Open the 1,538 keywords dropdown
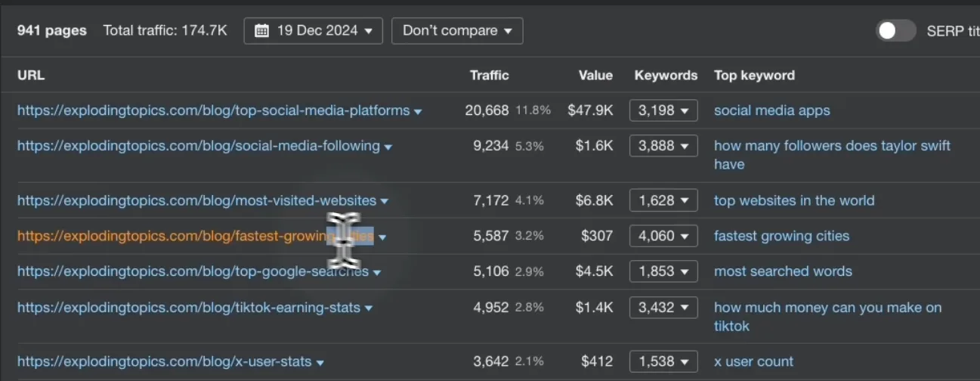Viewport: 980px width, 381px height. (x=663, y=361)
